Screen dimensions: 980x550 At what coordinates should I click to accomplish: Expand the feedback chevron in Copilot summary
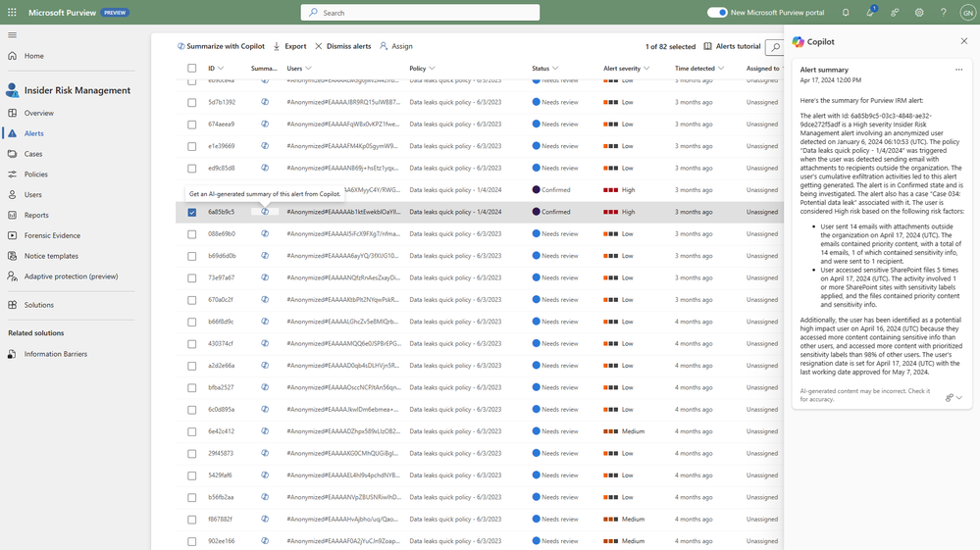click(x=958, y=397)
